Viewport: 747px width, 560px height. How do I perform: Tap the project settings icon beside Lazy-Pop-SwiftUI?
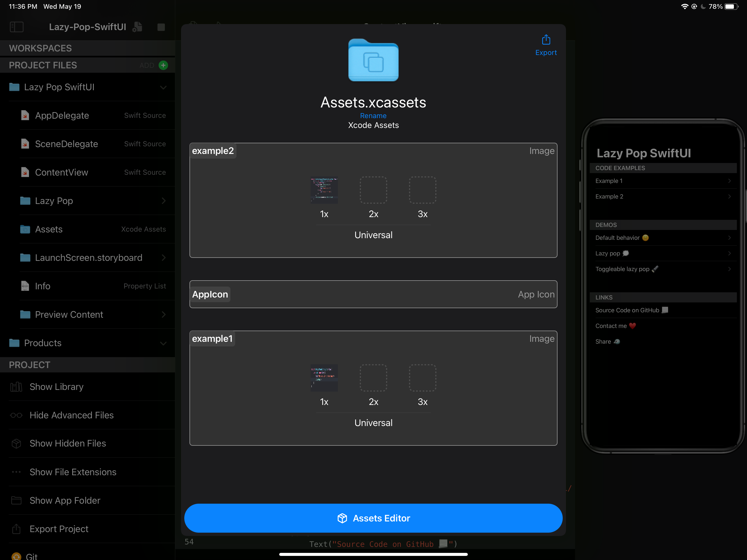(137, 27)
